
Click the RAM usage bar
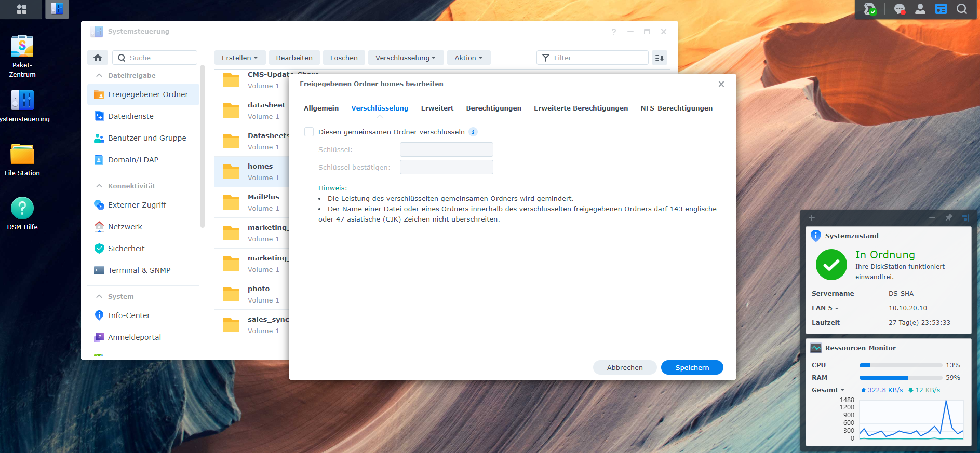[x=901, y=378]
